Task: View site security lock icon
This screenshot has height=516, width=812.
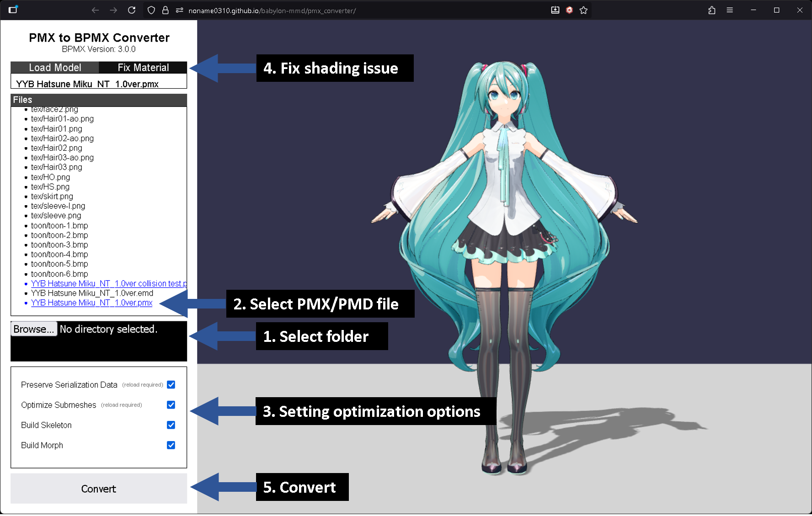Action: (166, 10)
